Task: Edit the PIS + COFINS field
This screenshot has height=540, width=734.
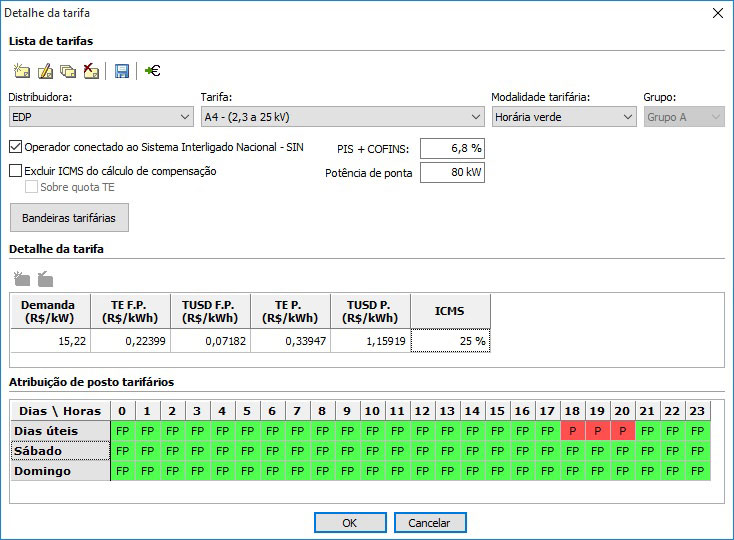Action: point(452,148)
